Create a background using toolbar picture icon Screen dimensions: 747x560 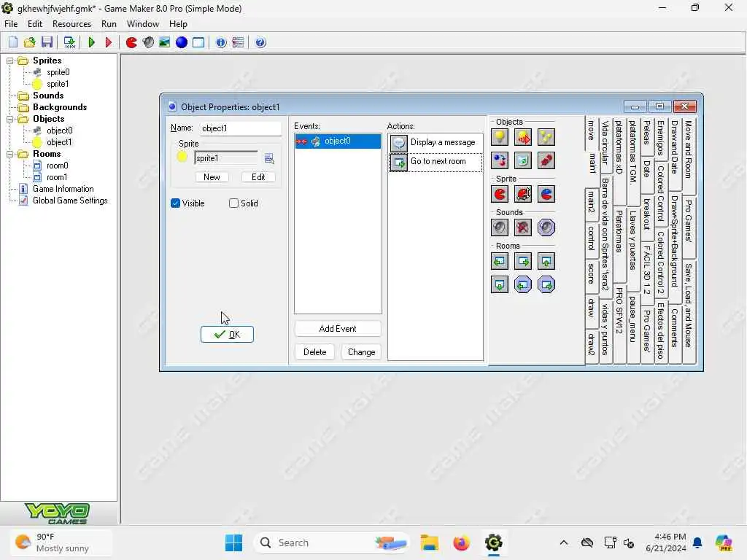coord(164,42)
